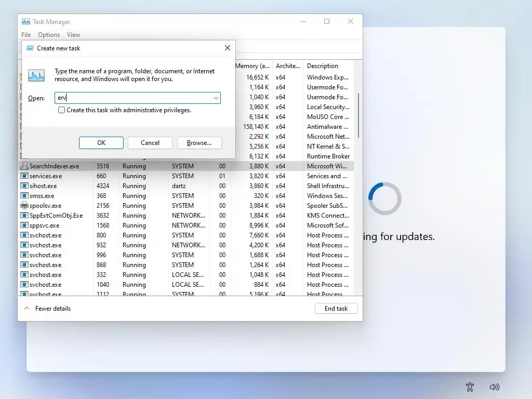This screenshot has width=532, height=399.
Task: Click the Task Manager title bar icon
Action: click(26, 21)
